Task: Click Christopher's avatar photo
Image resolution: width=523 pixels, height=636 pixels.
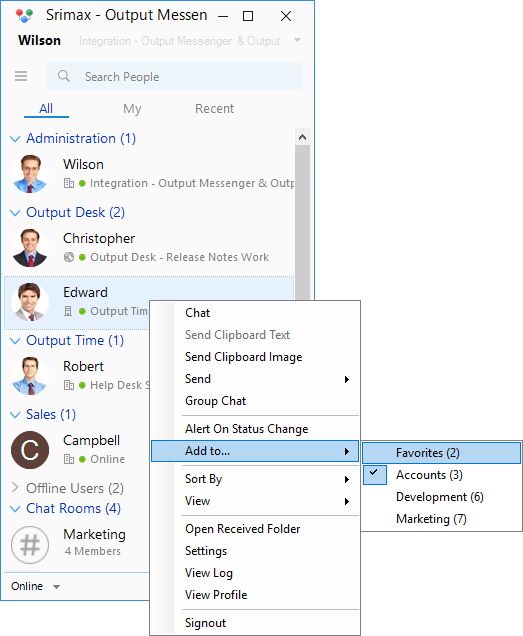Action: click(x=30, y=248)
